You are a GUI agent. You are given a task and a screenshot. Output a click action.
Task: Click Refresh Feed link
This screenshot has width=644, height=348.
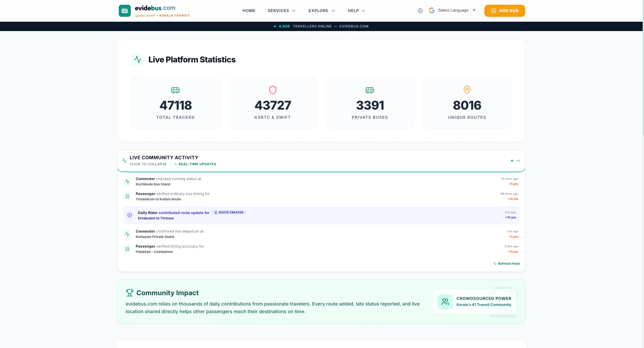(506, 263)
